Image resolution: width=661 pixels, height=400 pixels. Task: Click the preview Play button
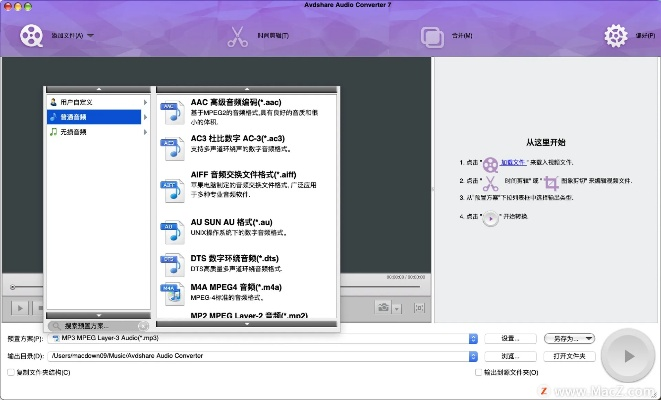19,308
